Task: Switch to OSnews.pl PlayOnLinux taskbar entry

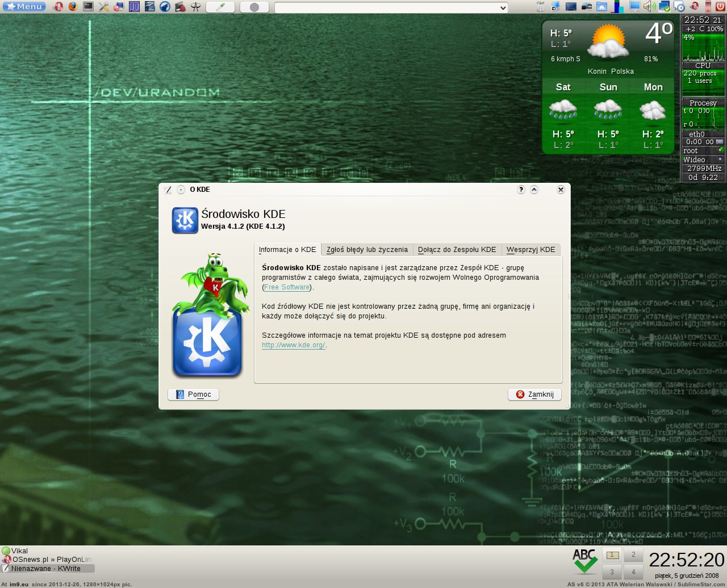Action: (x=47, y=560)
